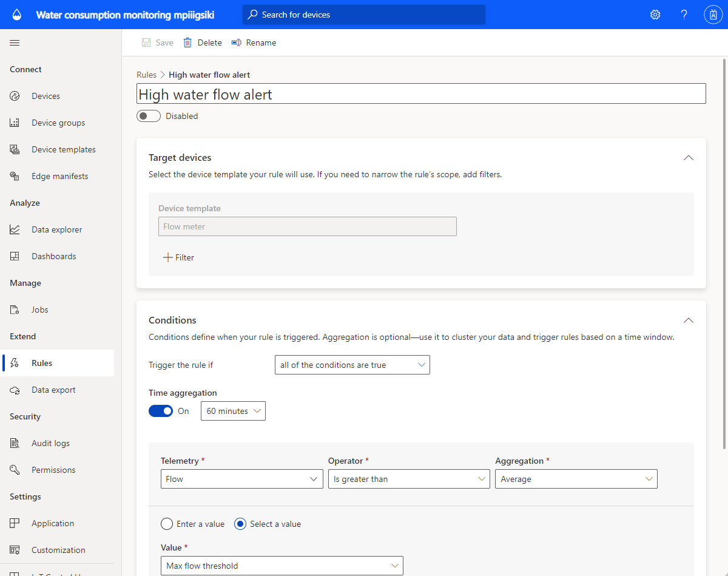Viewport: 728px width, 576px height.
Task: Click the Permissions key icon
Action: pos(15,470)
